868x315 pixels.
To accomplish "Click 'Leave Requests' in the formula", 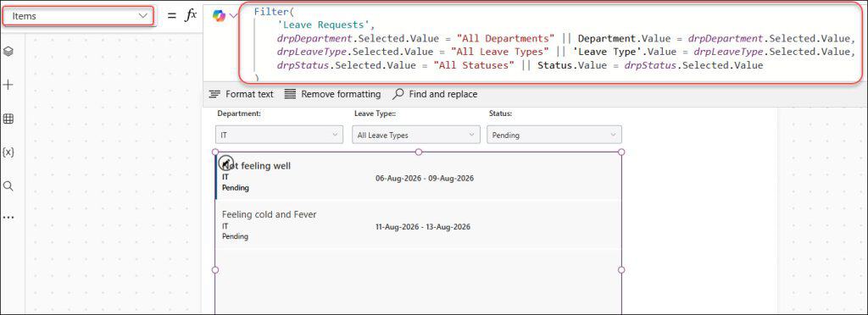I will click(326, 25).
